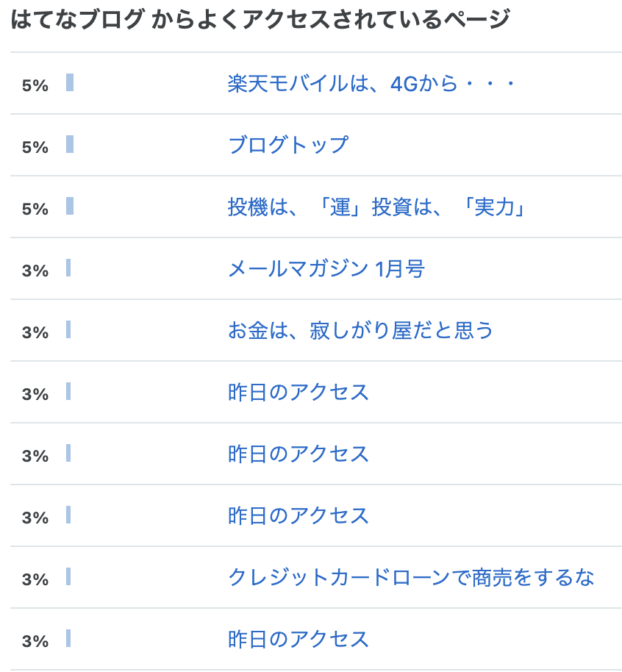Open the 投機は、「運」投資は、「実力」 article link
This screenshot has height=672, width=622.
pos(376,207)
